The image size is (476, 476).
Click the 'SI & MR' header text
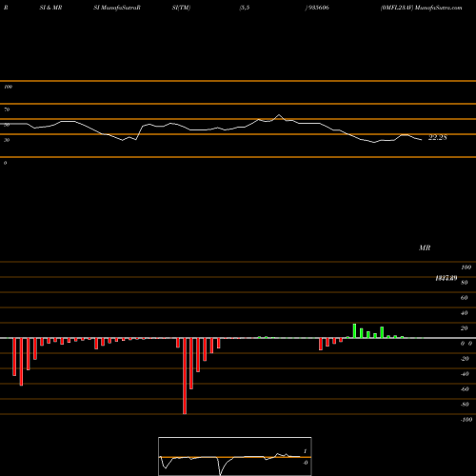coord(50,8)
